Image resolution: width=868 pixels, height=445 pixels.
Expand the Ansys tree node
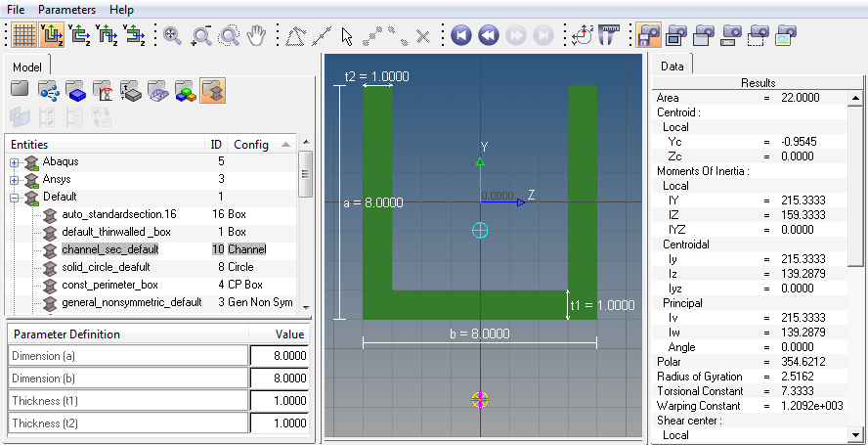point(15,180)
